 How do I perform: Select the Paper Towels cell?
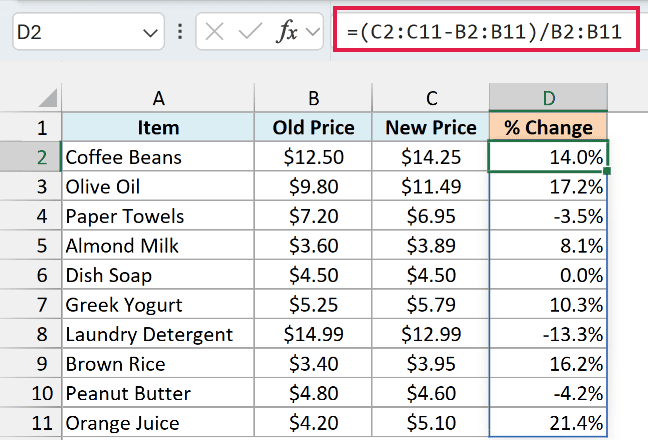pyautogui.click(x=158, y=216)
